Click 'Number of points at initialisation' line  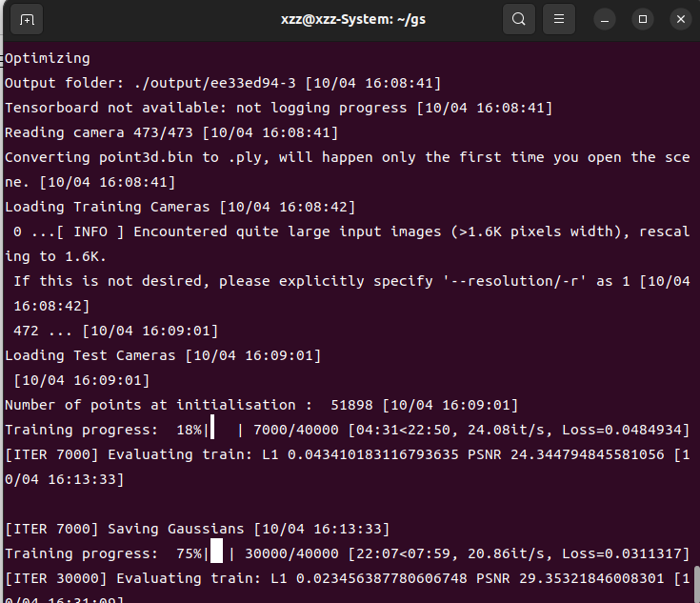point(261,405)
